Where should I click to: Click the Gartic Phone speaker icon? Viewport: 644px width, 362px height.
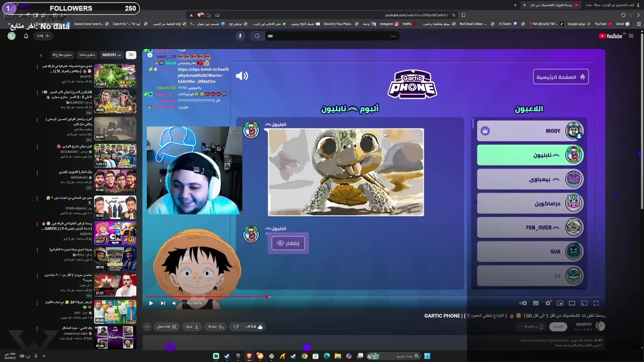(242, 76)
